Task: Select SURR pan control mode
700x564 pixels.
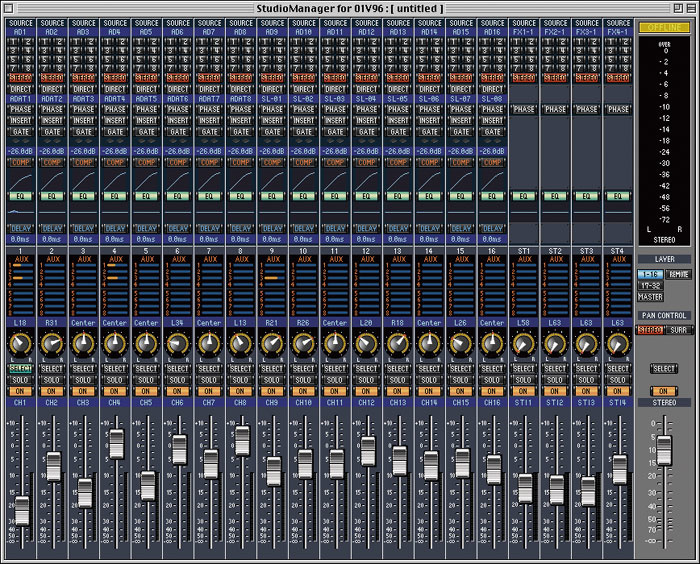Action: [x=678, y=329]
